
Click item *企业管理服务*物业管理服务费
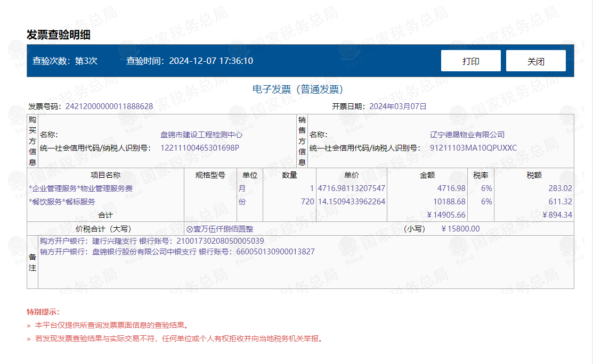[x=80, y=188]
